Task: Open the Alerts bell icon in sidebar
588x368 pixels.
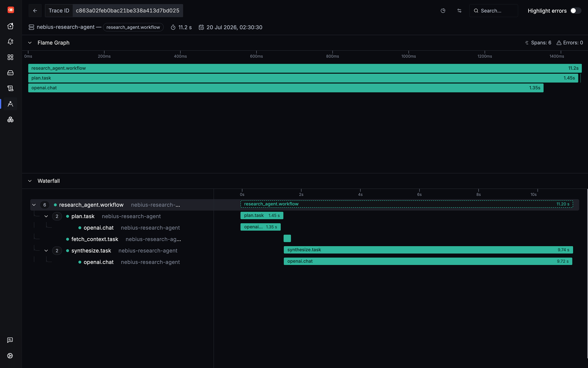Action: [10, 42]
